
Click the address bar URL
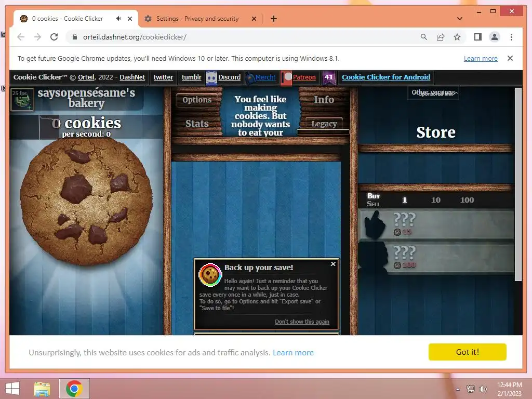135,37
